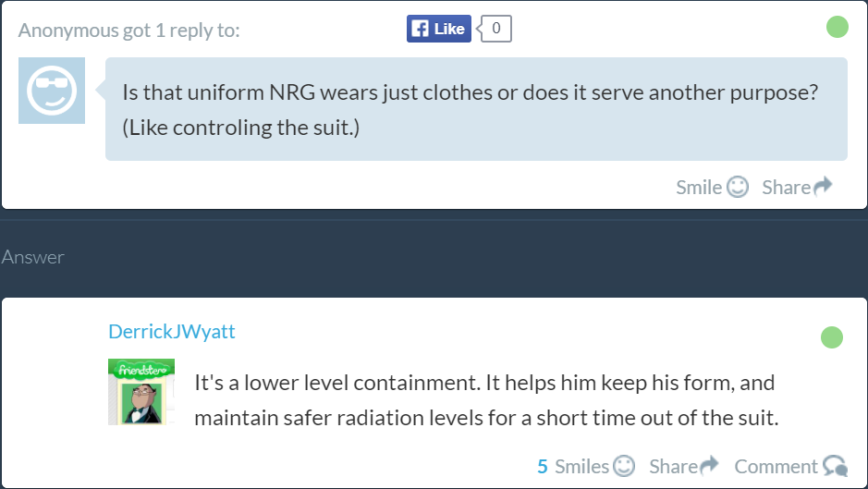Click the smiley face icon on the answer
This screenshot has width=868, height=489.
[x=625, y=466]
